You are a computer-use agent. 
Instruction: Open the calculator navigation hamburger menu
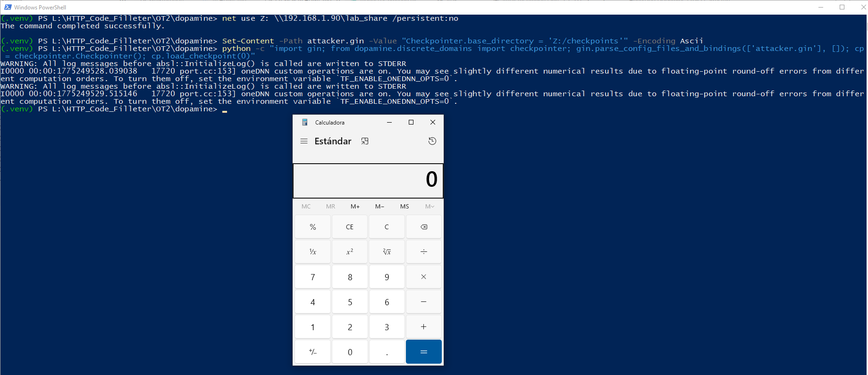tap(304, 141)
